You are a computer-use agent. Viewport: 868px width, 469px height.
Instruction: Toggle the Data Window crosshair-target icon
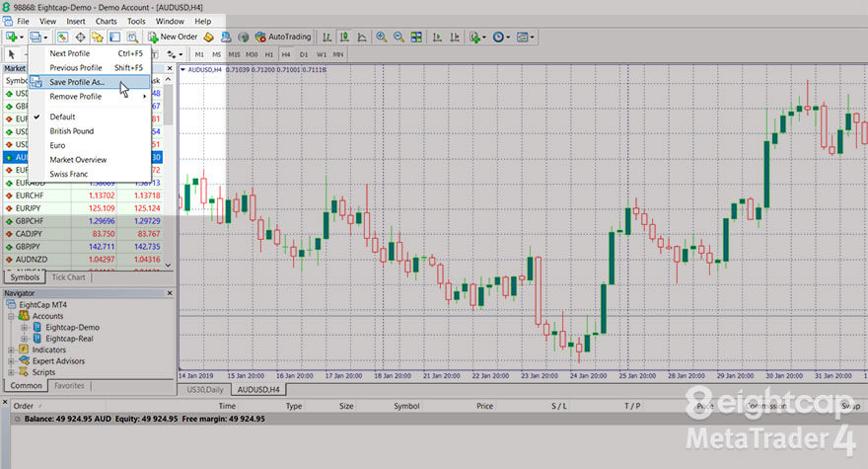(80, 38)
